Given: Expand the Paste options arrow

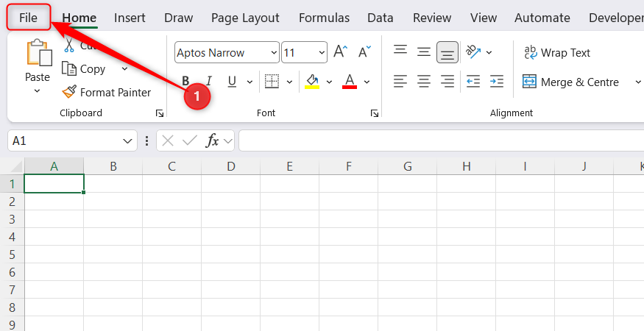Looking at the screenshot, I should [37, 90].
